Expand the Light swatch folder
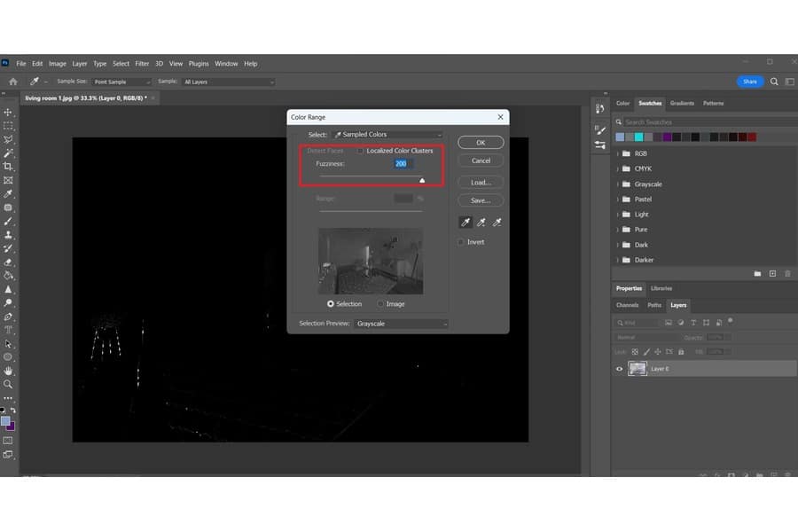 [x=618, y=215]
